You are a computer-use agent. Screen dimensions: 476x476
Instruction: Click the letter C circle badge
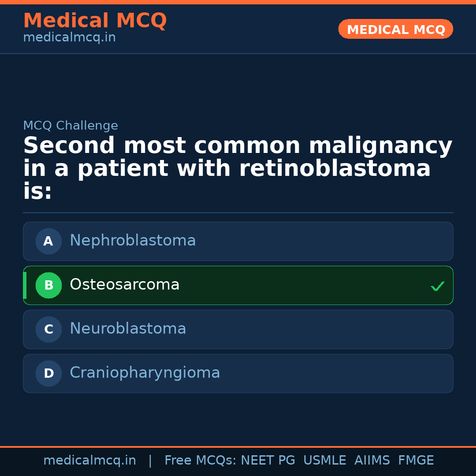(x=48, y=329)
